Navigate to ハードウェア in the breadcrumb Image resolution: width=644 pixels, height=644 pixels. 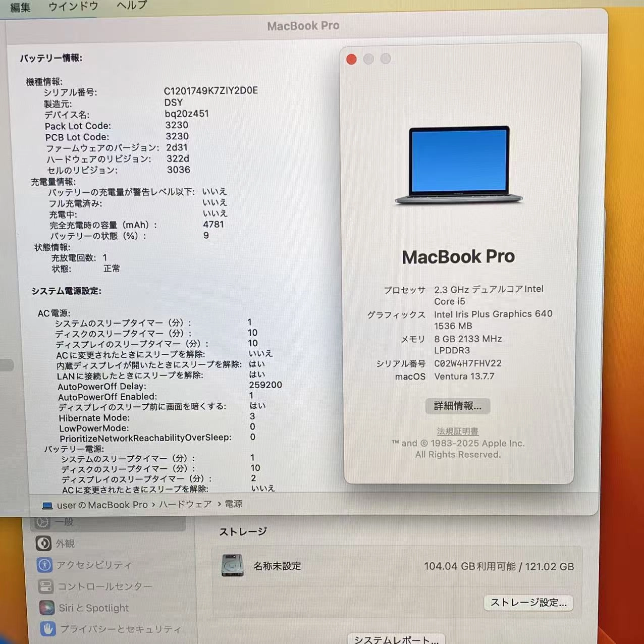185,505
